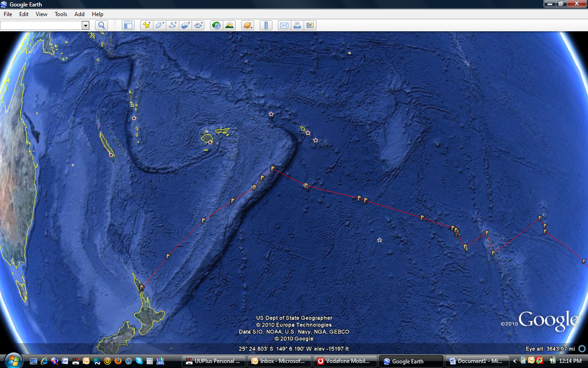
Task: Click the Record a Tour icon
Action: [x=198, y=25]
